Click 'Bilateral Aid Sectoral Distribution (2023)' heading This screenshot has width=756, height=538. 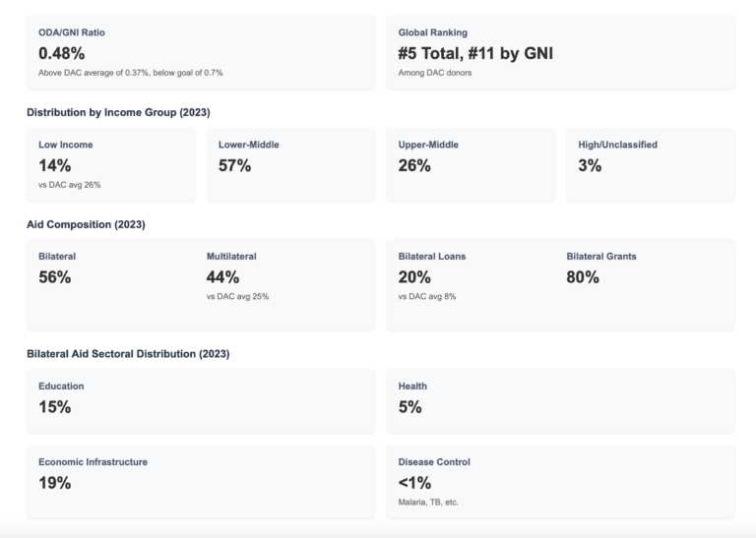pos(128,353)
